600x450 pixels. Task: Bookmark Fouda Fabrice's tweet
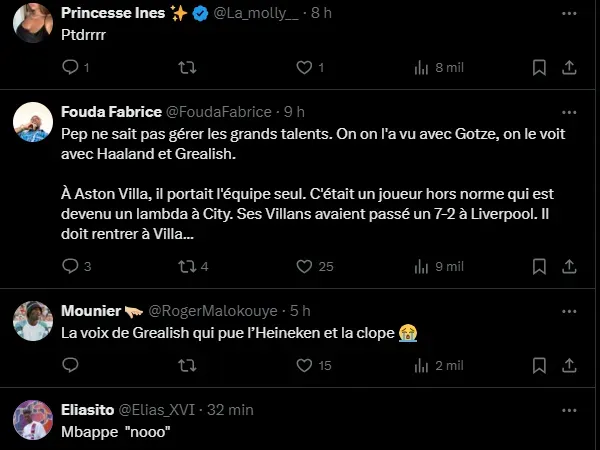click(539, 266)
